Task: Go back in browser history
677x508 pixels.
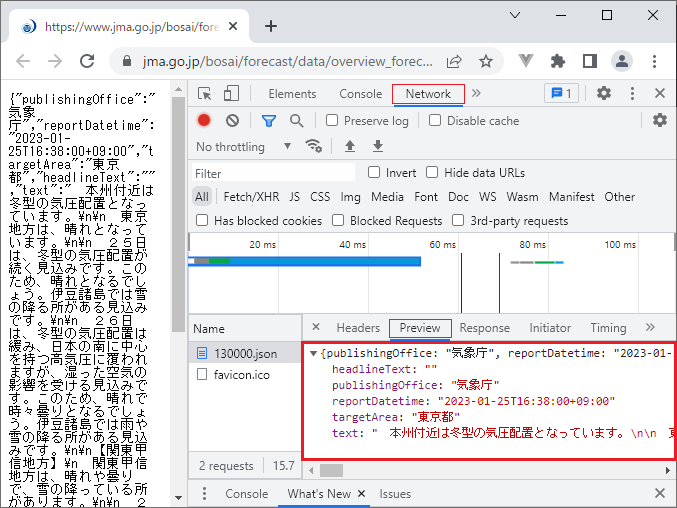Action: click(x=23, y=61)
